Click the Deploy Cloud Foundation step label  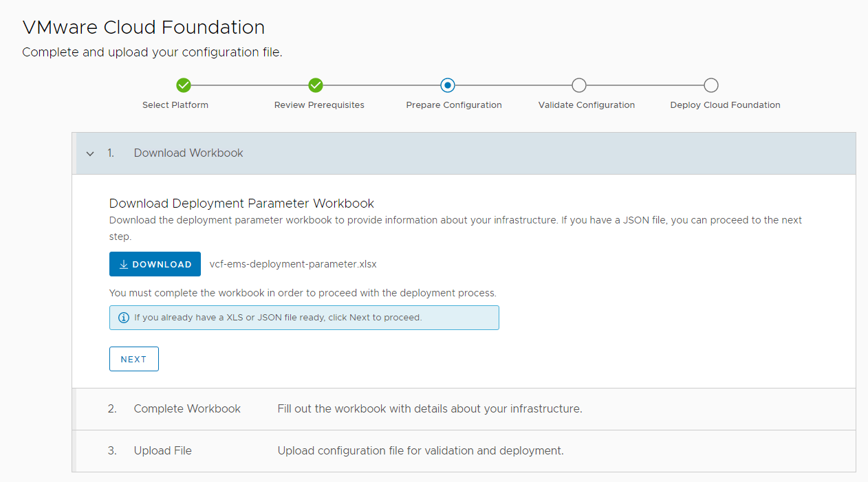[726, 105]
